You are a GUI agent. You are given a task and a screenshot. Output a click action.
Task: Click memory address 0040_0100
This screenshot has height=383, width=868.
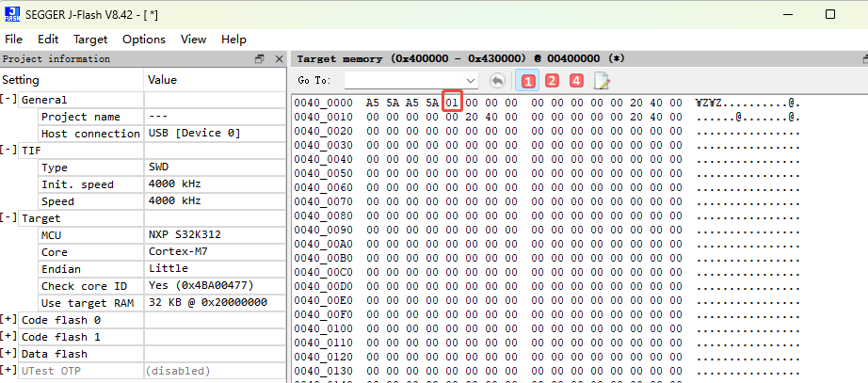[323, 327]
